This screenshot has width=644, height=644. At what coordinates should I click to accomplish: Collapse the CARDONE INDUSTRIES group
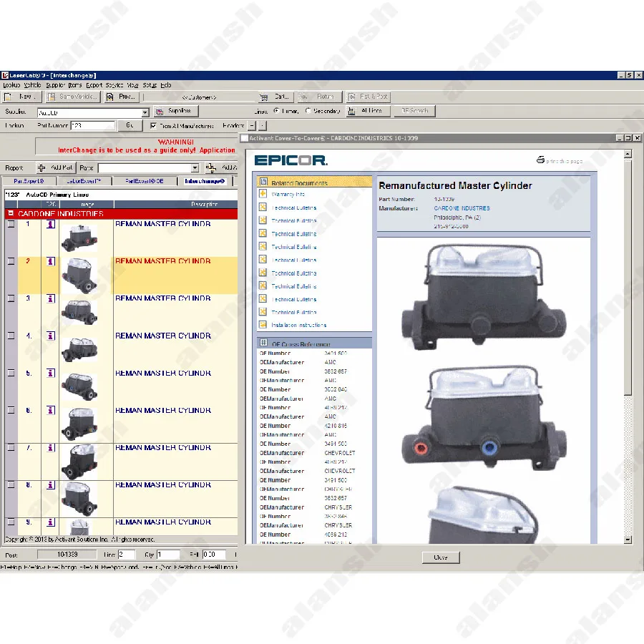pyautogui.click(x=11, y=213)
